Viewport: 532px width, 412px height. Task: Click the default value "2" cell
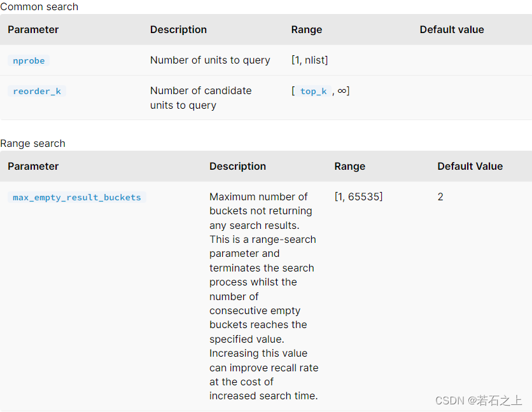(x=440, y=197)
